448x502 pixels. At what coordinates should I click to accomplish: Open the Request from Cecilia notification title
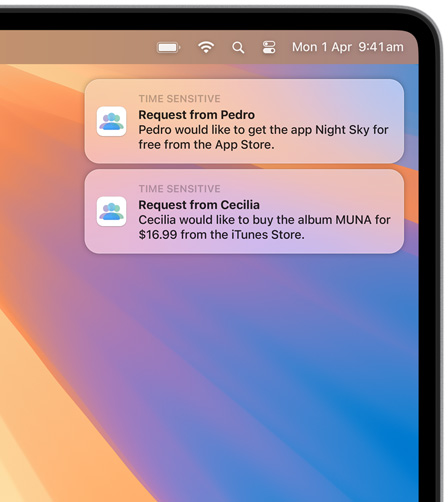tap(199, 205)
